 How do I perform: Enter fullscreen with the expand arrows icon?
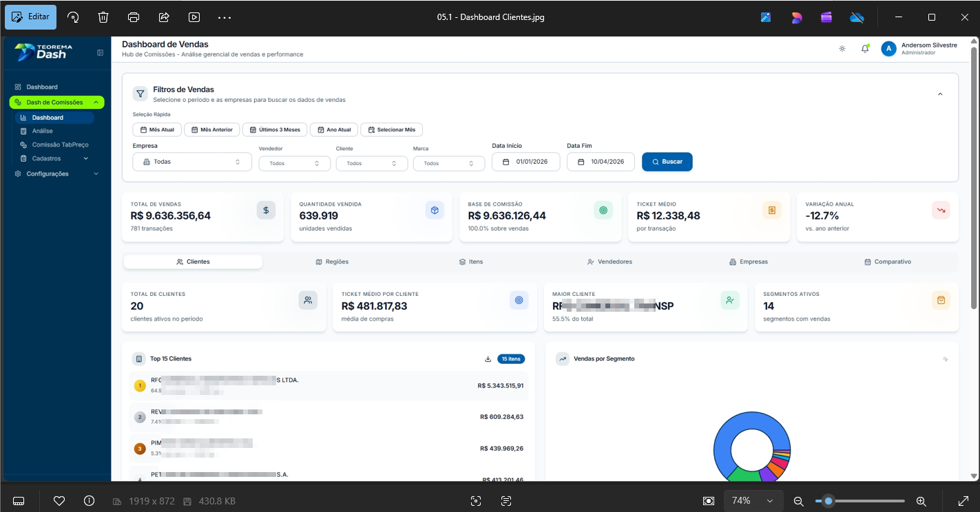click(963, 501)
